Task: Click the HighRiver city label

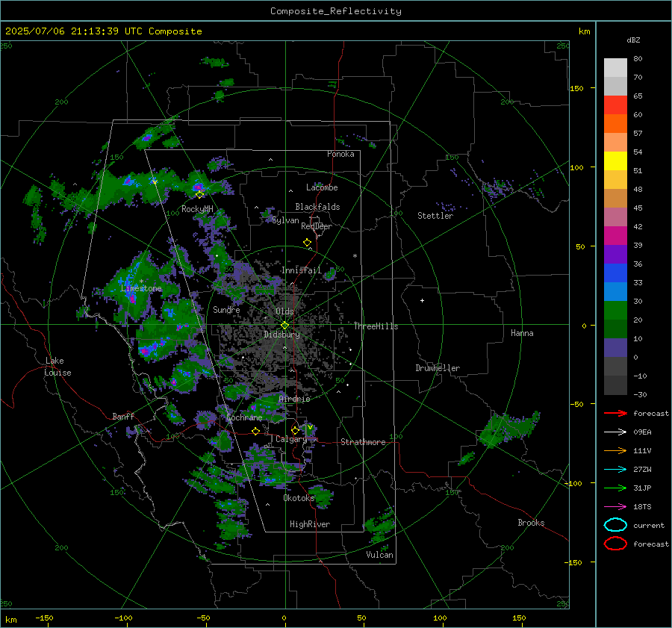Action: pos(310,524)
